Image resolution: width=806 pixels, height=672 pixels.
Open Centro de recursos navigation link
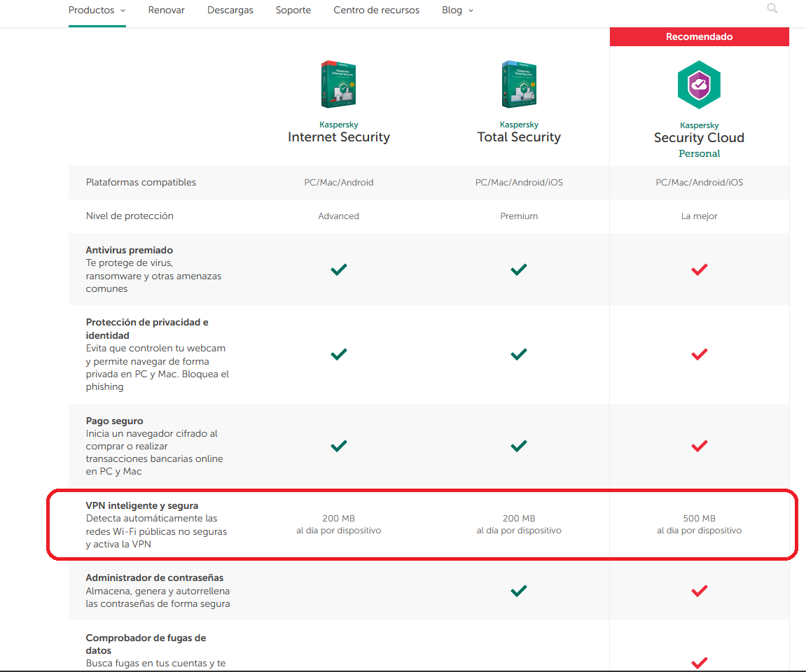[x=377, y=10]
